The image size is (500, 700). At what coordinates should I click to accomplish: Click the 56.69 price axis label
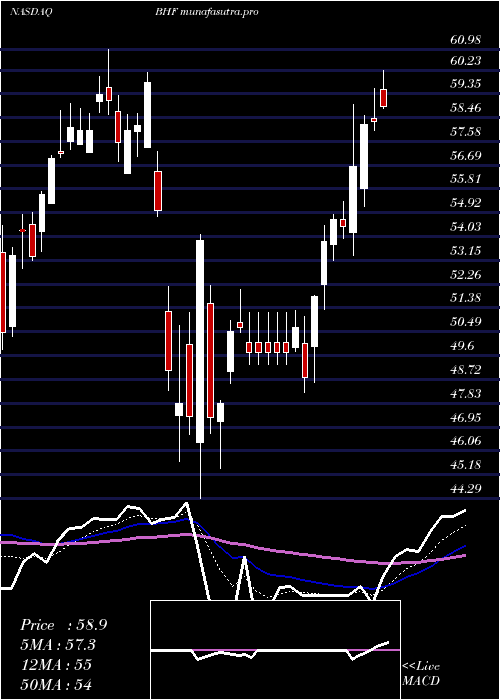(466, 155)
